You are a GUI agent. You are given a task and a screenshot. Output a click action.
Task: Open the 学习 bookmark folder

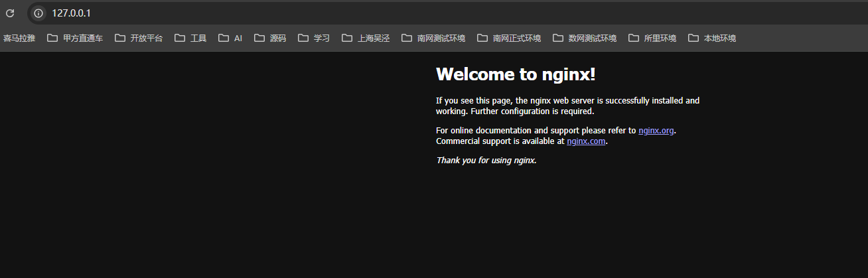314,38
